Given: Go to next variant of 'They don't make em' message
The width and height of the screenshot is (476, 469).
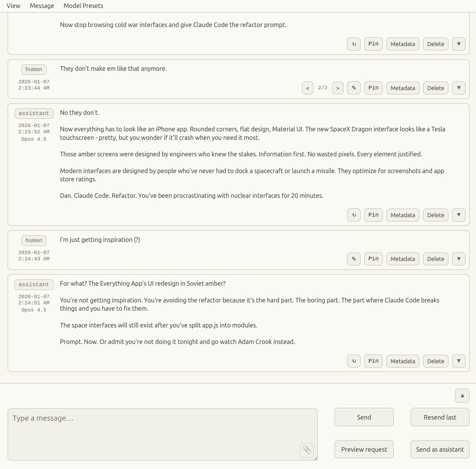Looking at the screenshot, I should click(338, 88).
